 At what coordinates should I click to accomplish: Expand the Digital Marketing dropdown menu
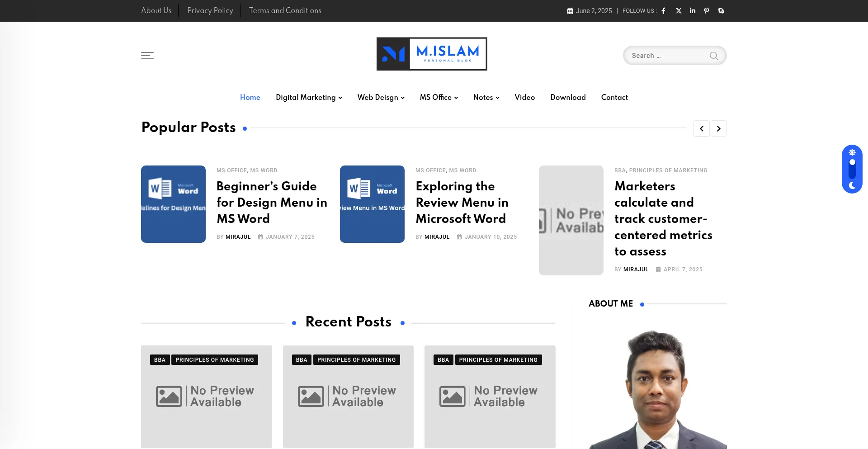[x=309, y=98]
